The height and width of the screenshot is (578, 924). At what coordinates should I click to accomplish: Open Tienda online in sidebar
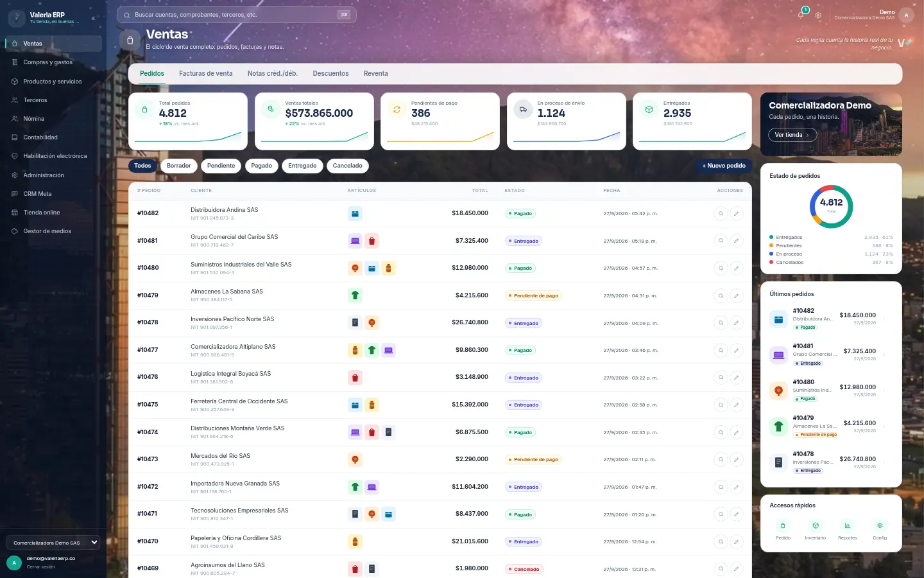(x=53, y=213)
